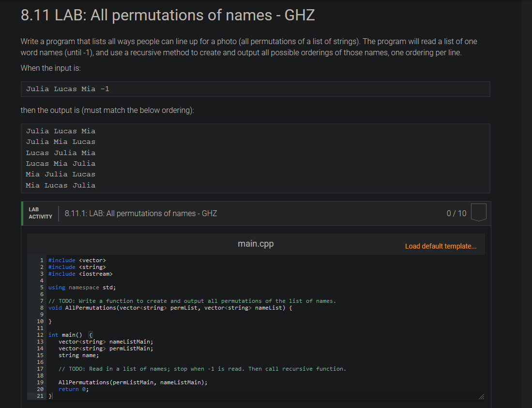Viewport: 532px width, 408px height.
Task: Click the line number gutter at line 21
Action: tap(40, 396)
